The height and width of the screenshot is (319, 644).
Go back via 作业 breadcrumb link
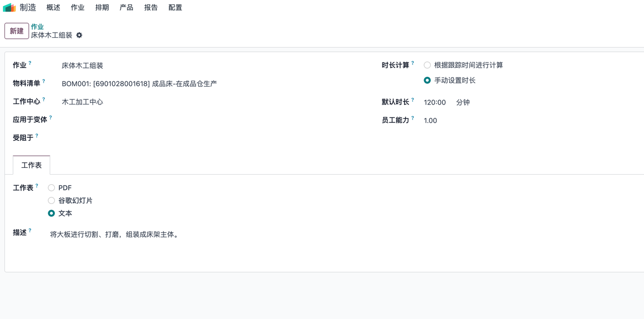[37, 27]
